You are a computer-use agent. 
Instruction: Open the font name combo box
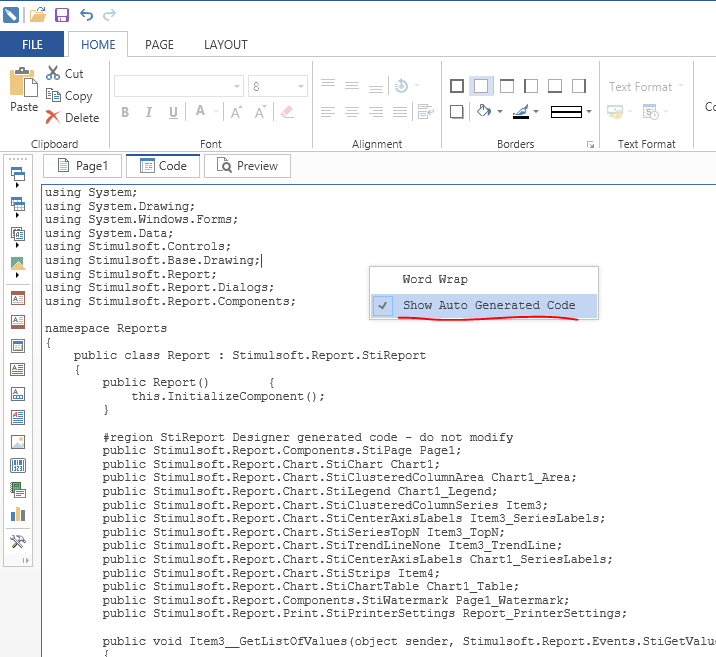(x=179, y=86)
